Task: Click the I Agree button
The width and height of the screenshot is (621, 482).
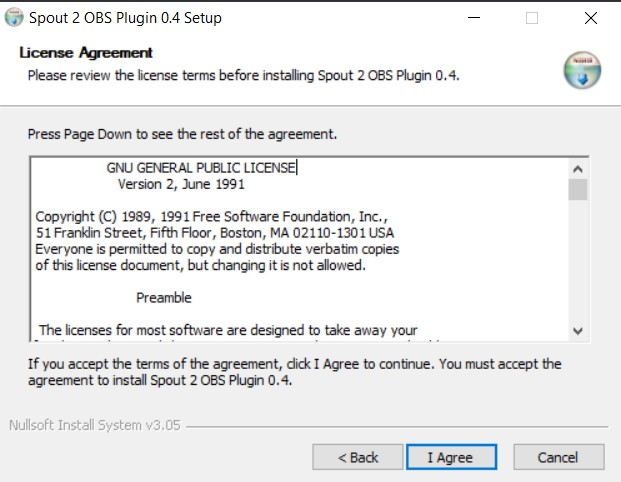Action: 451,457
